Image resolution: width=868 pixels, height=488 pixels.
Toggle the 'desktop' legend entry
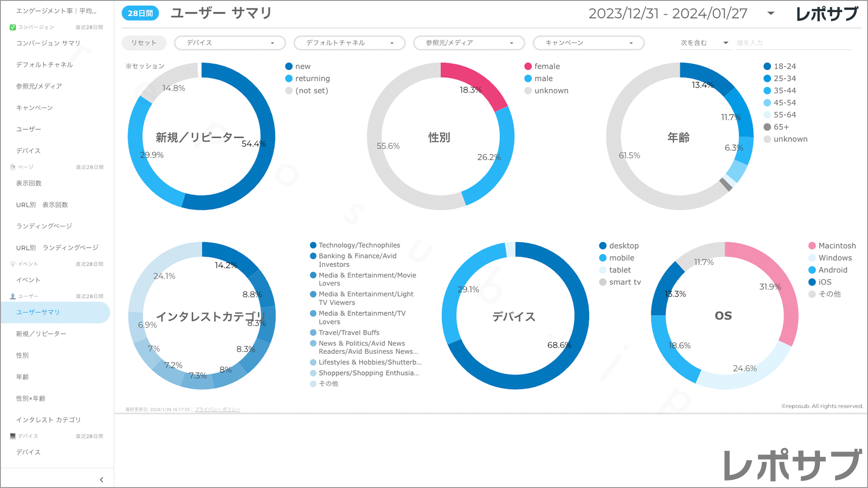[623, 246]
